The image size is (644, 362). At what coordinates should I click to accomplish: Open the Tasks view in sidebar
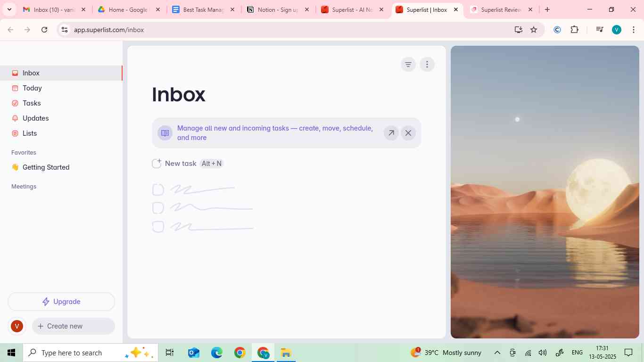32,103
